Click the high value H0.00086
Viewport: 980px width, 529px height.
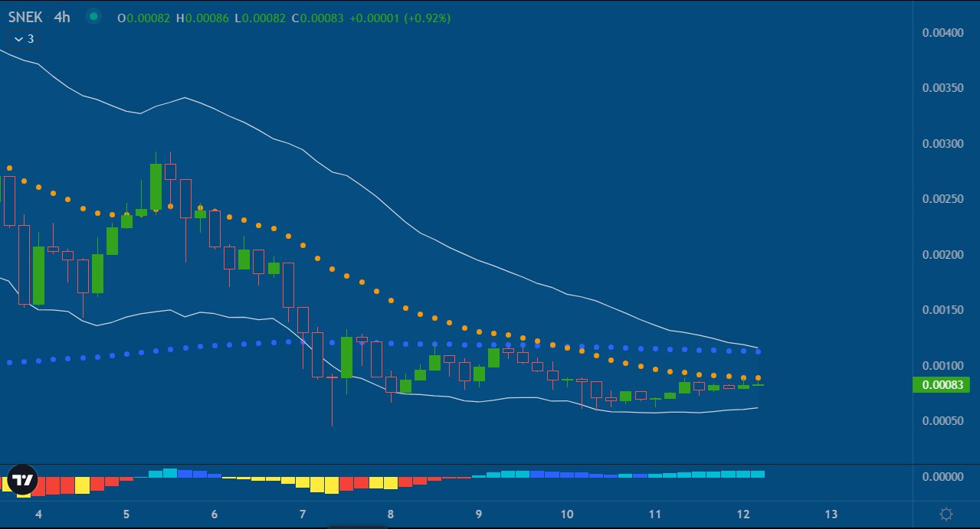tap(203, 17)
